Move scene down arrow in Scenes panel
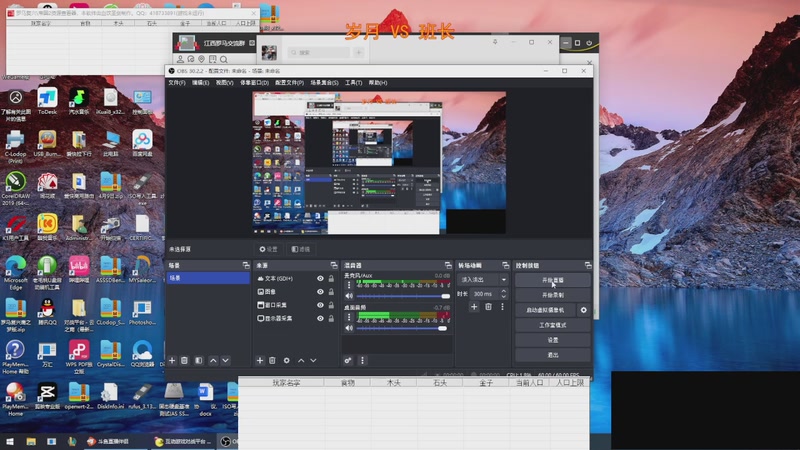This screenshot has width=800, height=450. tap(226, 361)
